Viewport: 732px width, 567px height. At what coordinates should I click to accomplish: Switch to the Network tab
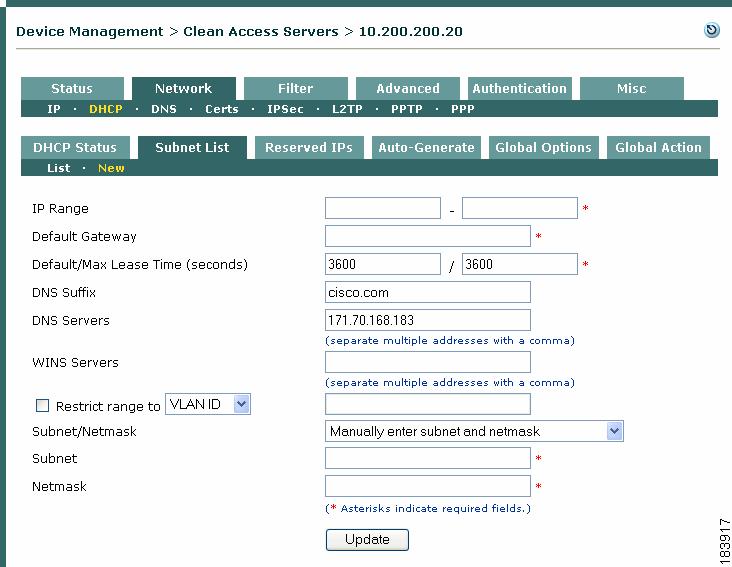[183, 88]
